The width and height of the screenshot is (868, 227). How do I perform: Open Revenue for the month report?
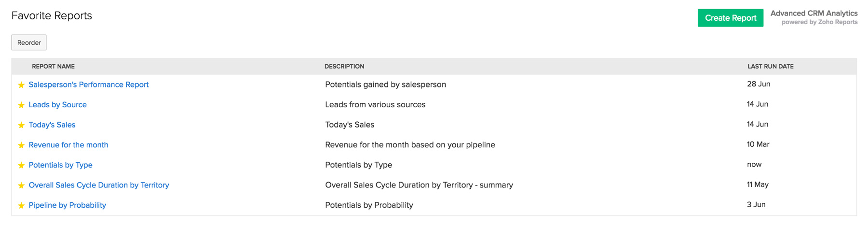pos(68,145)
